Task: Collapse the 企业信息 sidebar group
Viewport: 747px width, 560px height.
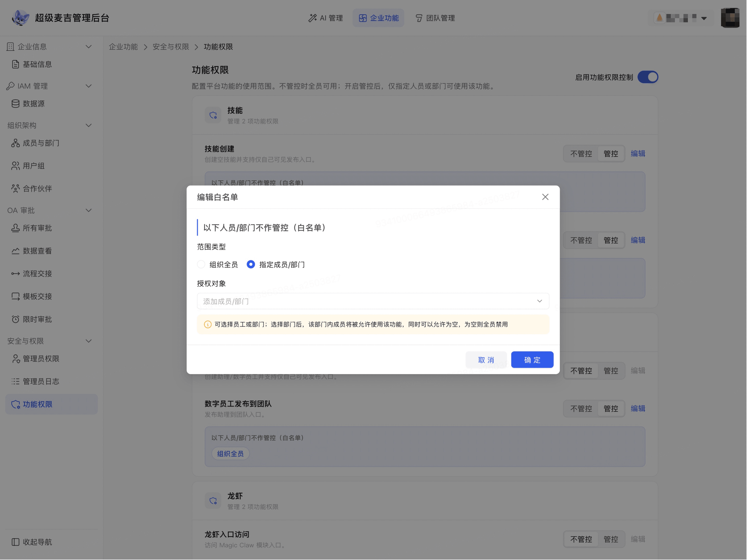Action: click(x=89, y=47)
